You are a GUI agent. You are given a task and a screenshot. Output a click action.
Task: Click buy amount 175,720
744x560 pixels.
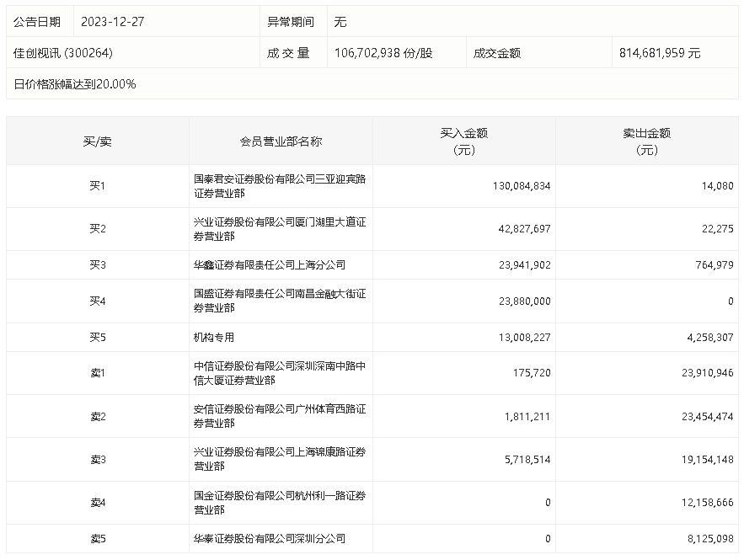pos(532,373)
